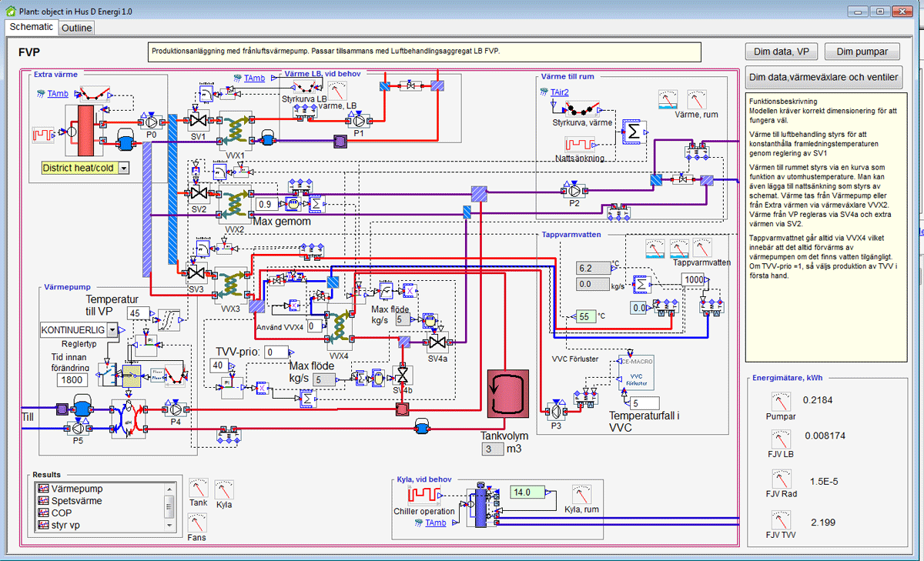924x561 pixels.
Task: Open the District heat/cold dropdown
Action: click(122, 168)
